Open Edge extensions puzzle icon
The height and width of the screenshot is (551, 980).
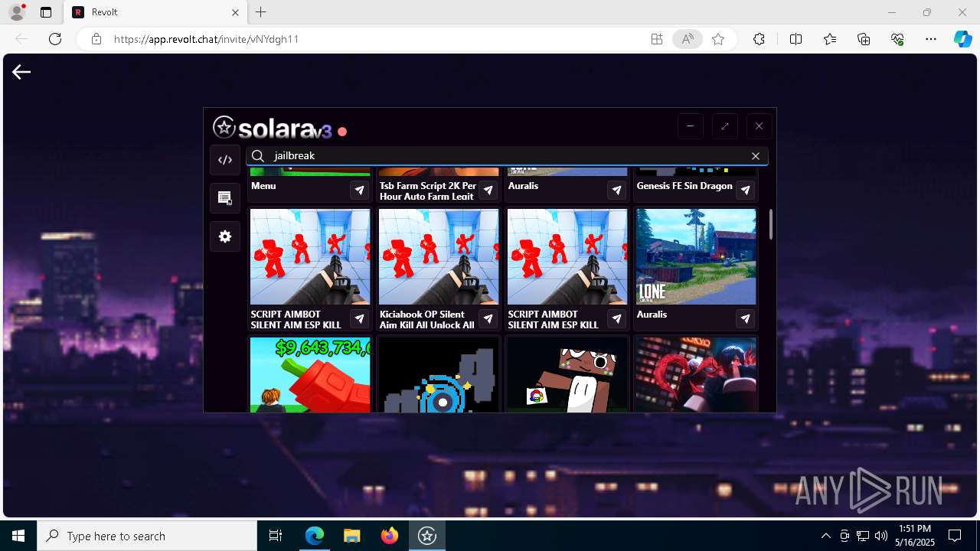click(759, 39)
